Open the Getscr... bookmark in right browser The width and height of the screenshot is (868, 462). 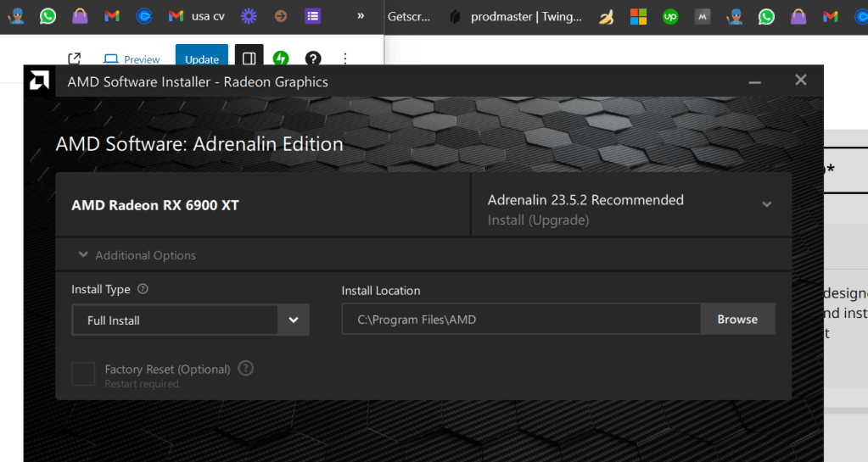408,17
